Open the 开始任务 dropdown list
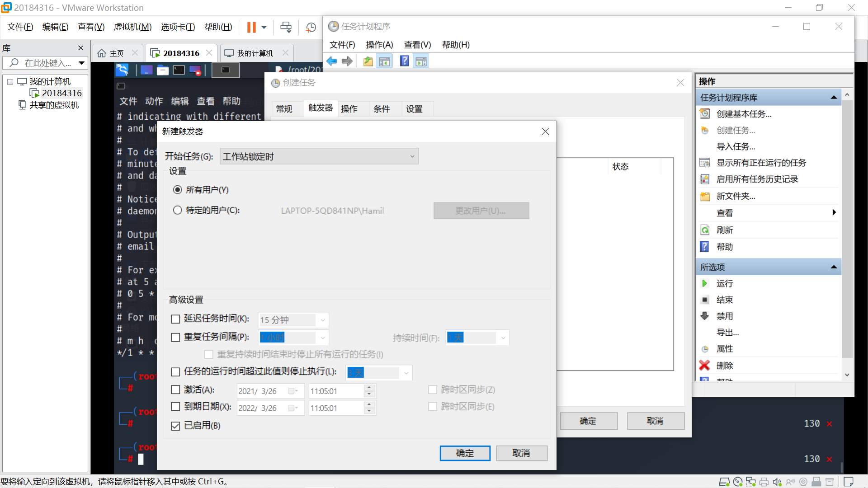868x488 pixels. click(319, 156)
